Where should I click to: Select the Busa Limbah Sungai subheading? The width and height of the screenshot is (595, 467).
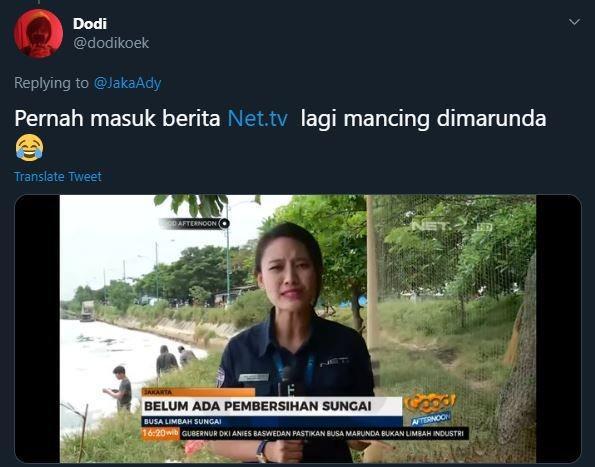point(183,421)
